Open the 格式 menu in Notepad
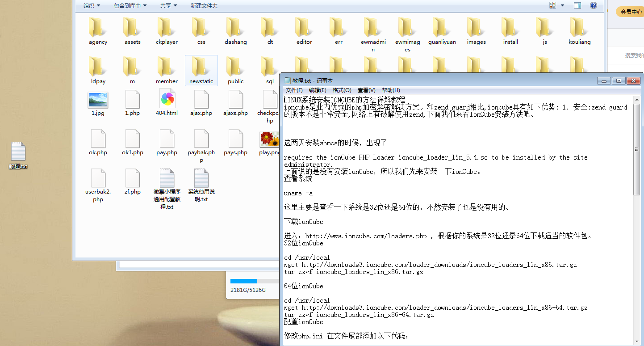 342,90
